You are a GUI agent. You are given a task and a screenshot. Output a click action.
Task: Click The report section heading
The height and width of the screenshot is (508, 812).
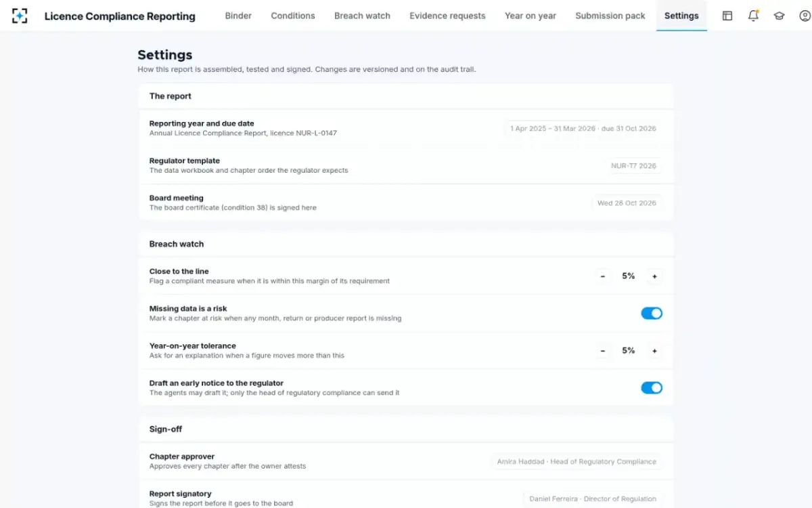pos(171,96)
